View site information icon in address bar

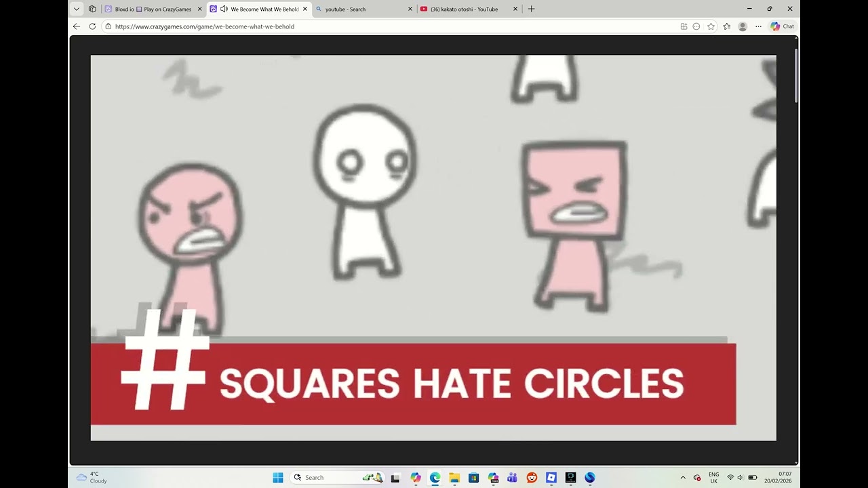[x=108, y=26]
